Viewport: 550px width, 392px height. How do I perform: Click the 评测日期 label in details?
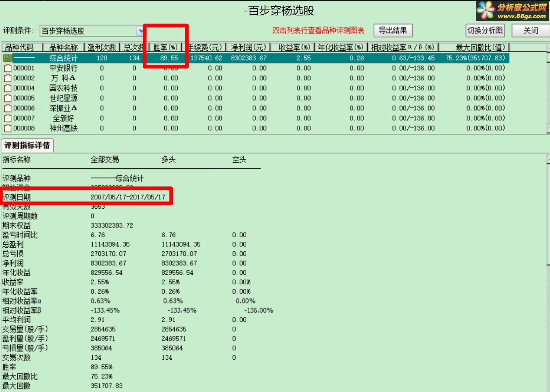[17, 197]
